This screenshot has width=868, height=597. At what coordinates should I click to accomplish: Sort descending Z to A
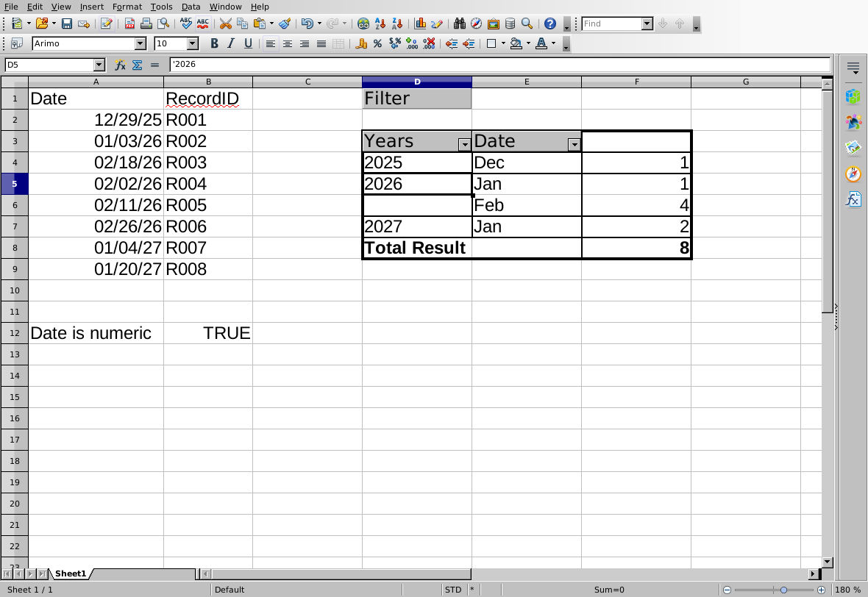coord(397,24)
